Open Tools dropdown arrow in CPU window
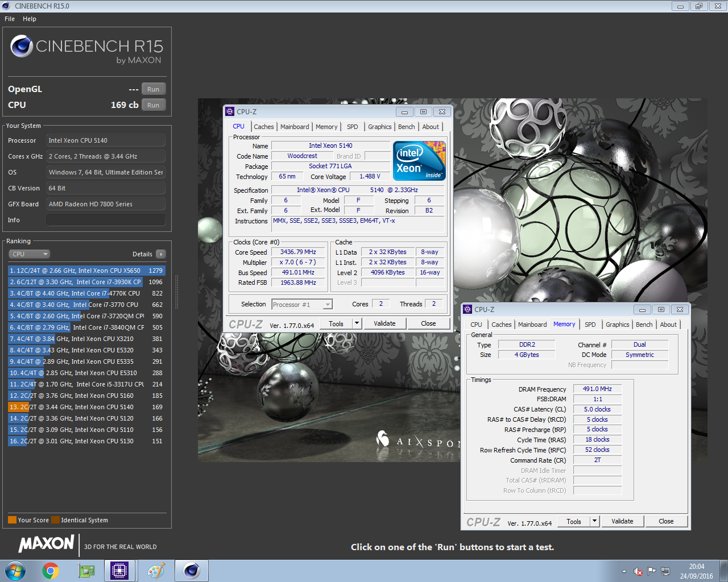Image resolution: width=728 pixels, height=582 pixels. 357,323
